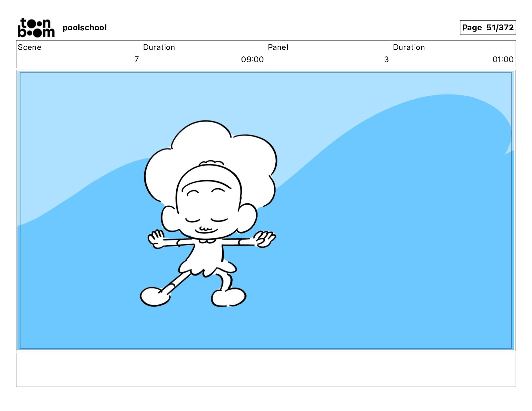Click the Toon Boom logo

(36, 28)
